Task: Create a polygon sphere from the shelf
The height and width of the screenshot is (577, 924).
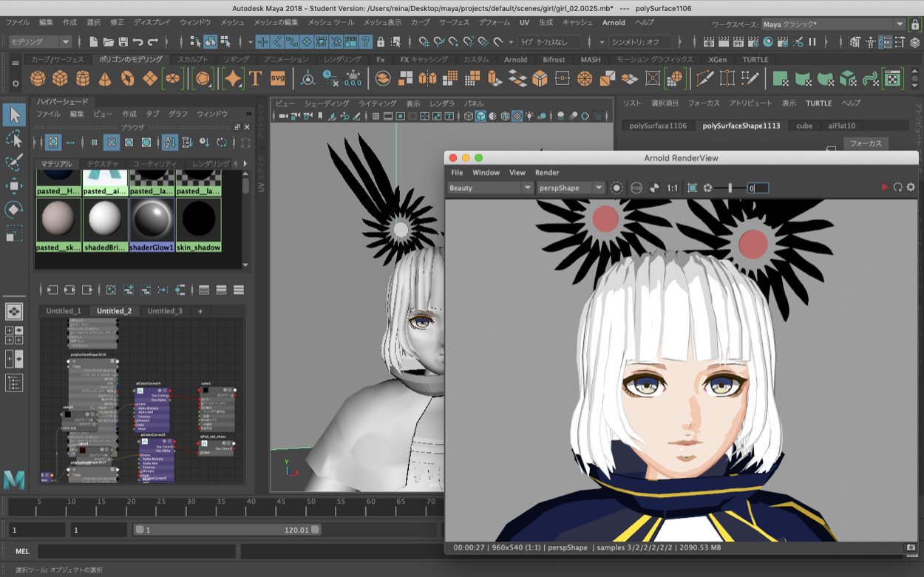Action: coord(38,78)
